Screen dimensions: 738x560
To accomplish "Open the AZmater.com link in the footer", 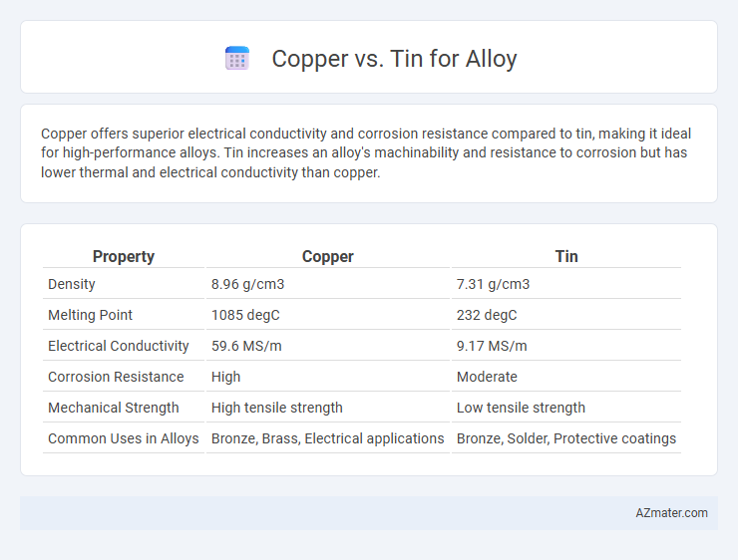I will pyautogui.click(x=671, y=513).
